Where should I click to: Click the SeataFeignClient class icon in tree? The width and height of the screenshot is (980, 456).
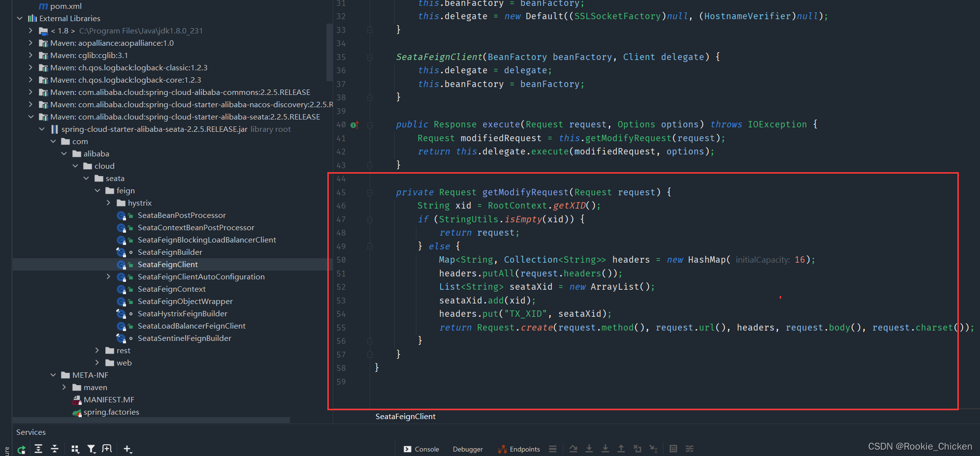[x=122, y=265]
